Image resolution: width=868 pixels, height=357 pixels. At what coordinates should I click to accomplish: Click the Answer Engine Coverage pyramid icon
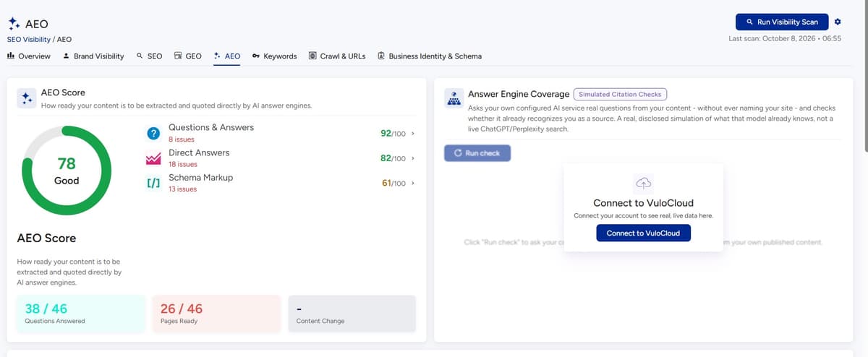coord(454,98)
